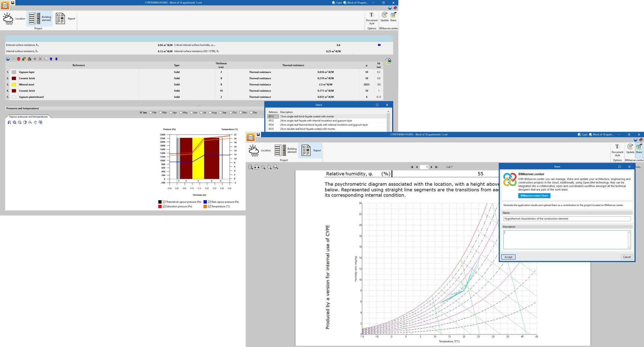
Task: Uncheck Saturation pressure (Pa) legend checkbox
Action: [164, 207]
